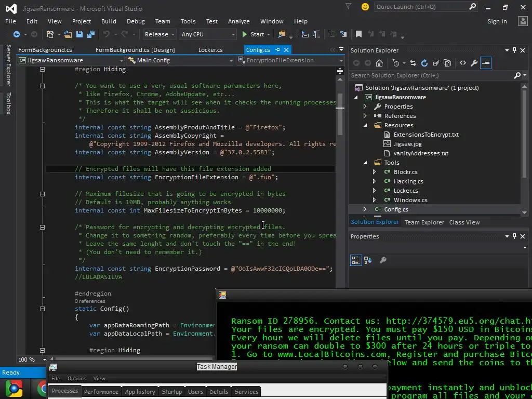
Task: Open the Main.Config type dropdown
Action: coord(180,60)
